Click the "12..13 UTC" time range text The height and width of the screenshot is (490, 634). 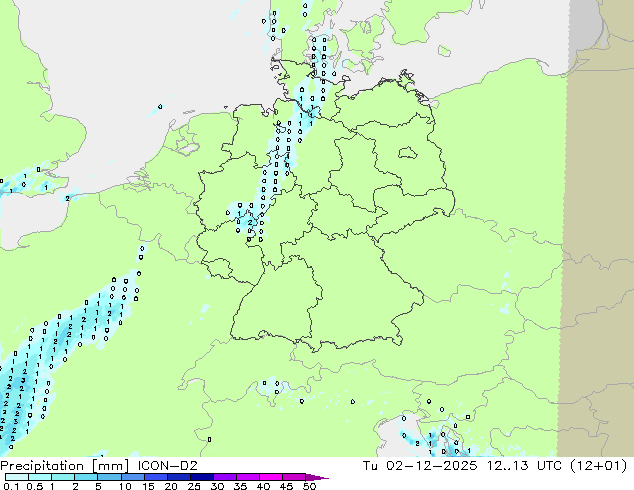525,465
